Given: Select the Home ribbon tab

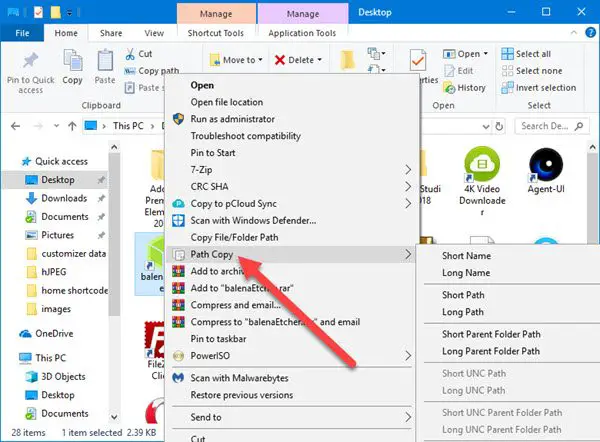Looking at the screenshot, I should pyautogui.click(x=66, y=33).
